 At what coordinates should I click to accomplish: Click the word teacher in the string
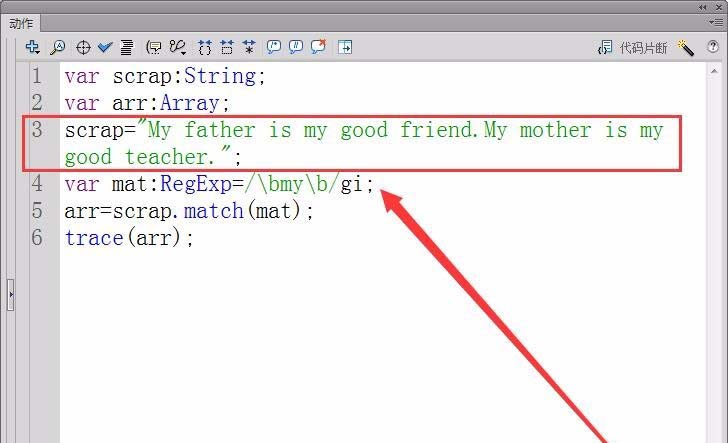point(166,157)
